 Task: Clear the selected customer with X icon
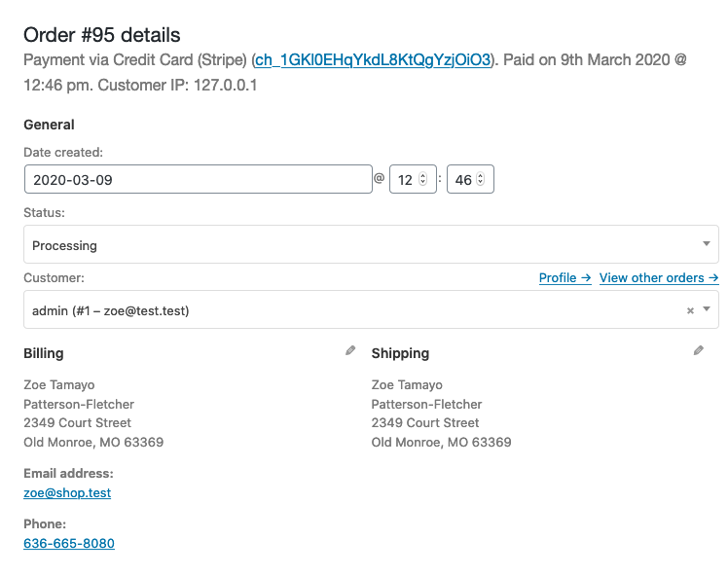(690, 310)
